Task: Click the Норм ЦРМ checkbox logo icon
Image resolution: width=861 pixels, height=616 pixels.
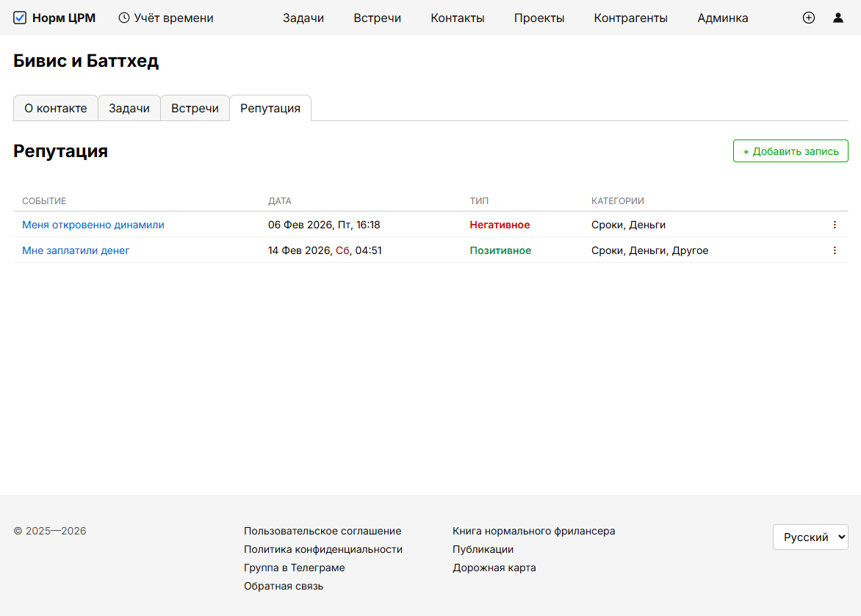Action: [x=20, y=18]
